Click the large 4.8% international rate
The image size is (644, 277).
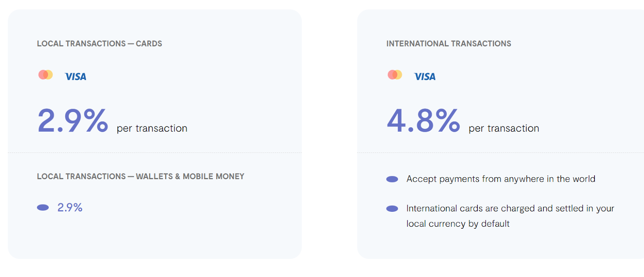[x=423, y=120]
